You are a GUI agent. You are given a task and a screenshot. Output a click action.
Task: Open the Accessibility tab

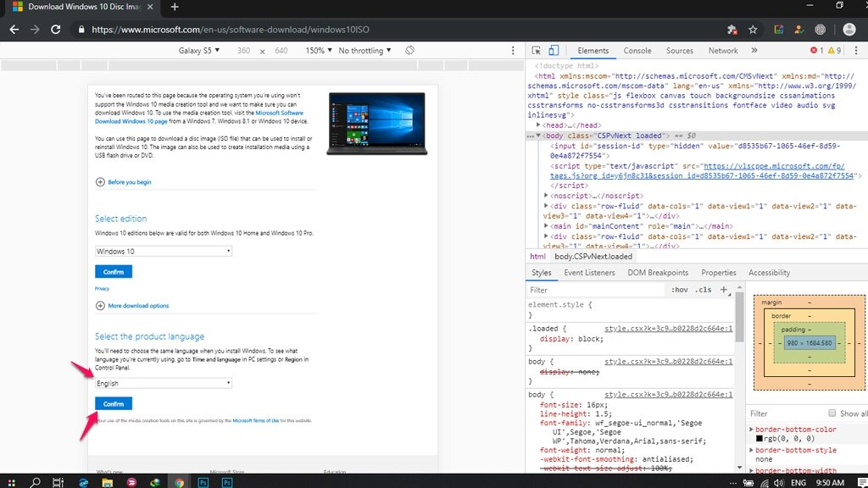[x=769, y=273]
